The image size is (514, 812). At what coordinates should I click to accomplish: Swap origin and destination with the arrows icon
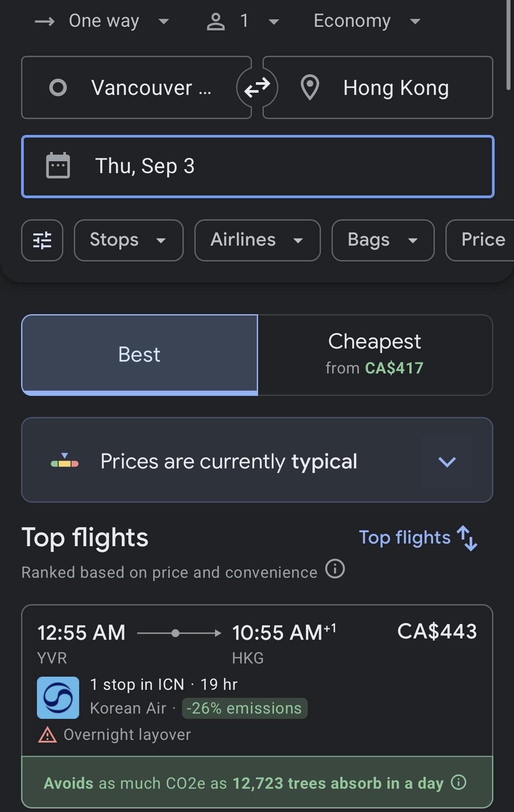coord(257,87)
